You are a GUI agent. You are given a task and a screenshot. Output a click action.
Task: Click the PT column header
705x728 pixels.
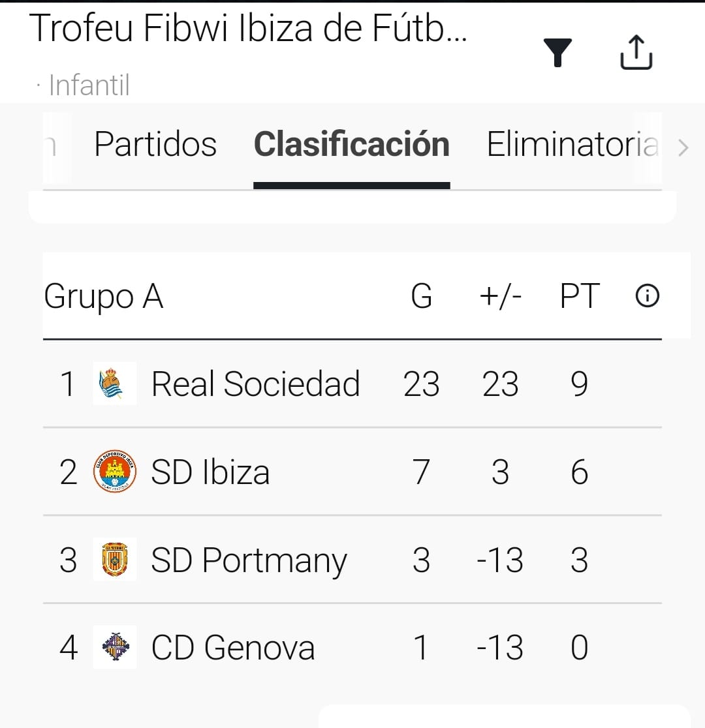coord(580,297)
